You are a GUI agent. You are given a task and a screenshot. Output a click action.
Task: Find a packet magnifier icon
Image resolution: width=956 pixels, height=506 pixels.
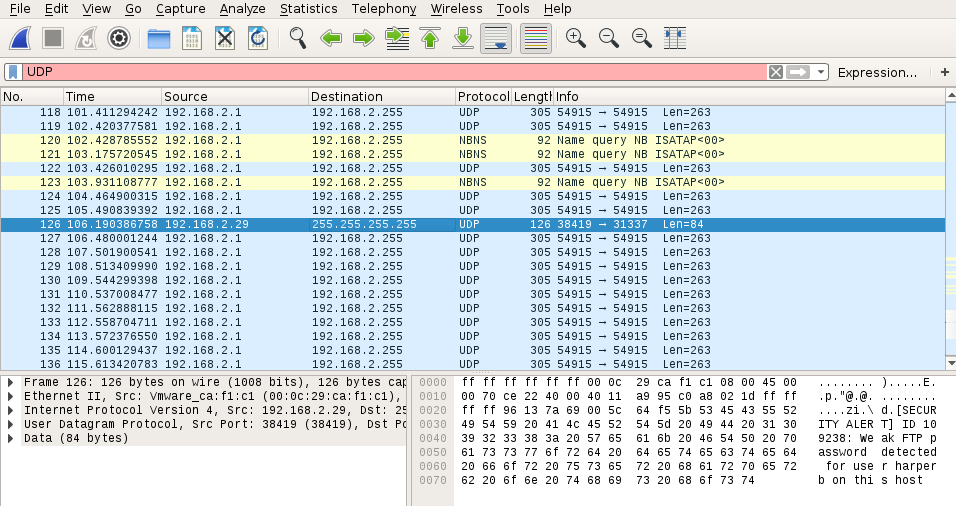[298, 38]
